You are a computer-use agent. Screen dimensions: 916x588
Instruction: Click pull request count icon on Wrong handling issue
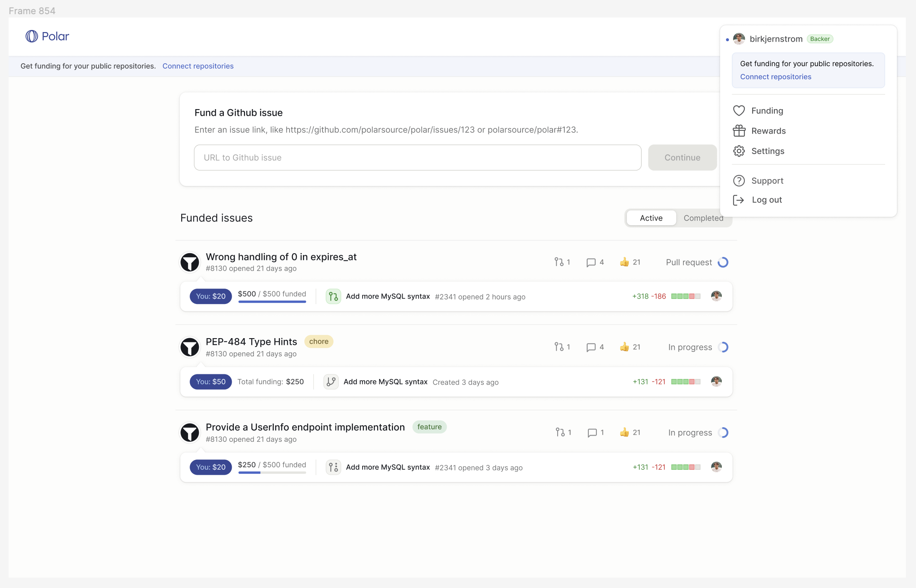(559, 262)
